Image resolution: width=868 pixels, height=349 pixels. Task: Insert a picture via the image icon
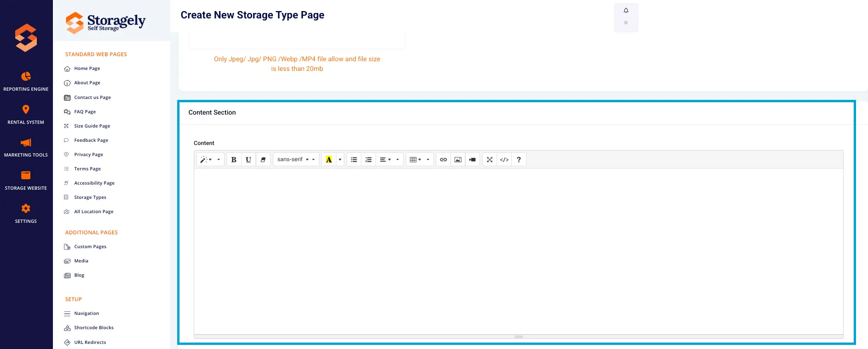pyautogui.click(x=458, y=159)
